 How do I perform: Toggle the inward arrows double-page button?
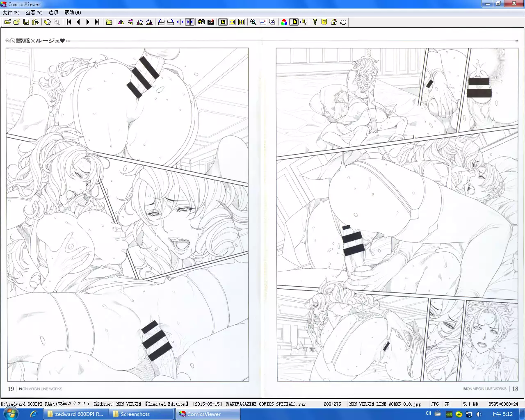click(x=189, y=22)
